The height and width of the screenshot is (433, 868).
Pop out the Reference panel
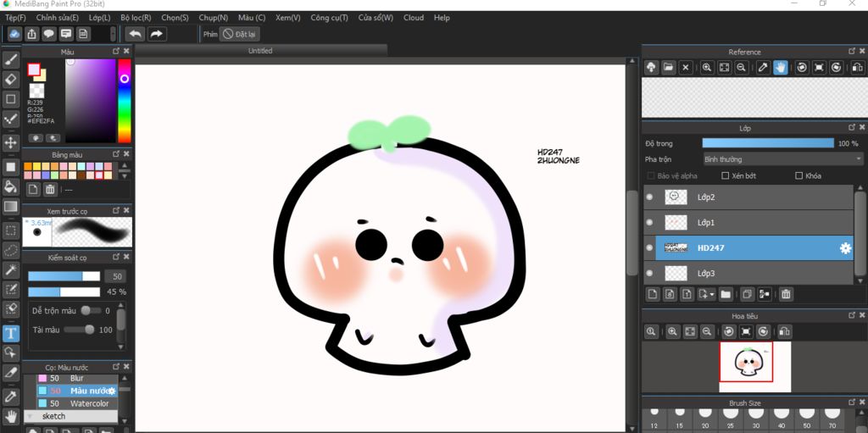click(x=852, y=51)
